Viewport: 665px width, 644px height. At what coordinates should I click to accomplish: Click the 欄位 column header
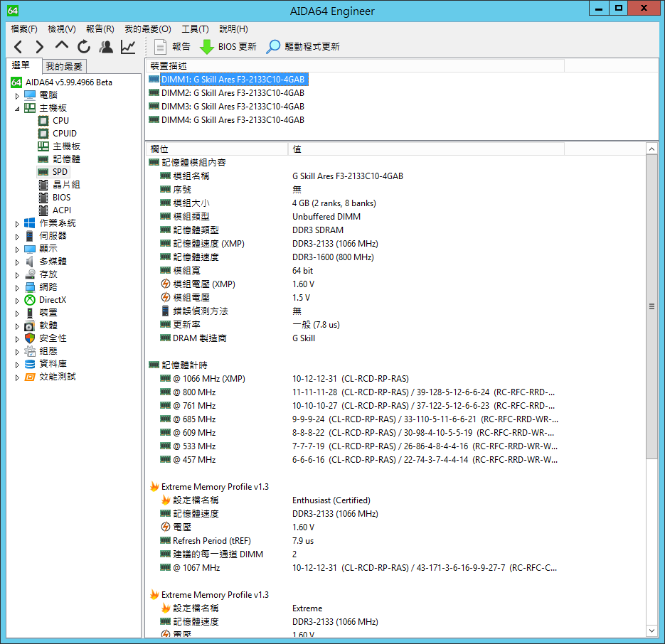click(217, 149)
